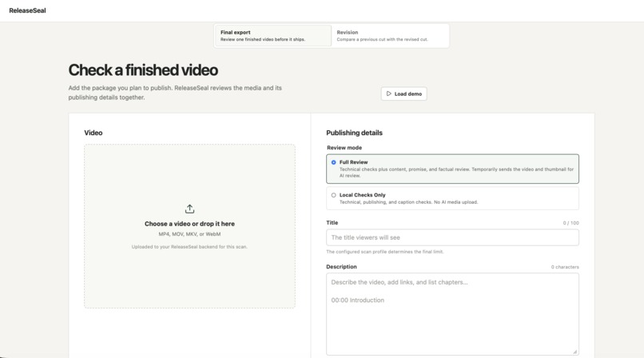The image size is (644, 358).
Task: Click the 'Publishing details' heading
Action: pos(354,133)
